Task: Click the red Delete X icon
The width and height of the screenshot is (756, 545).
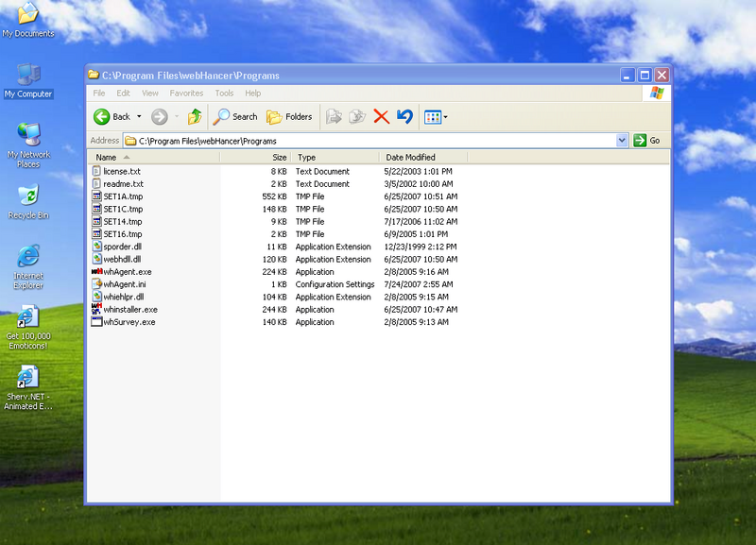Action: coord(382,116)
